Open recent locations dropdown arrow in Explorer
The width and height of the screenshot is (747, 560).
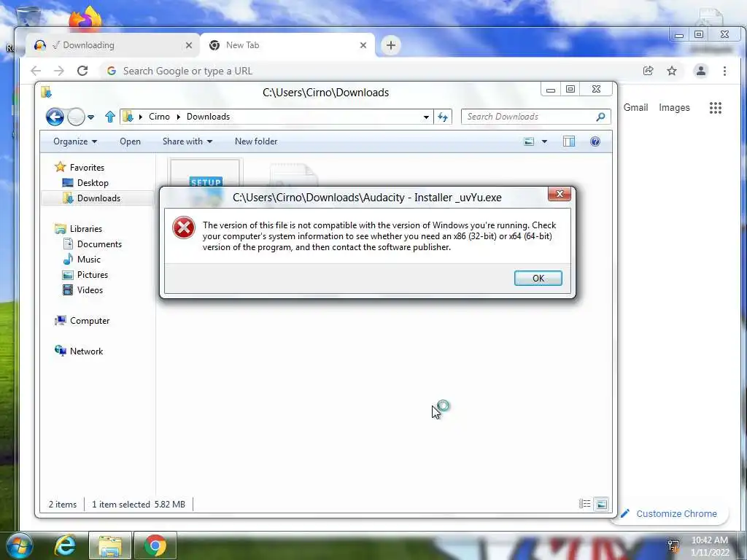click(90, 117)
